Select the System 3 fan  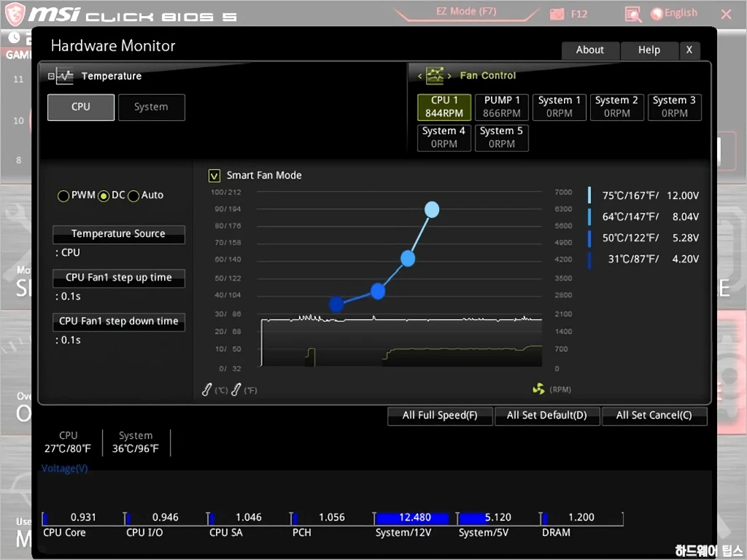(x=674, y=106)
